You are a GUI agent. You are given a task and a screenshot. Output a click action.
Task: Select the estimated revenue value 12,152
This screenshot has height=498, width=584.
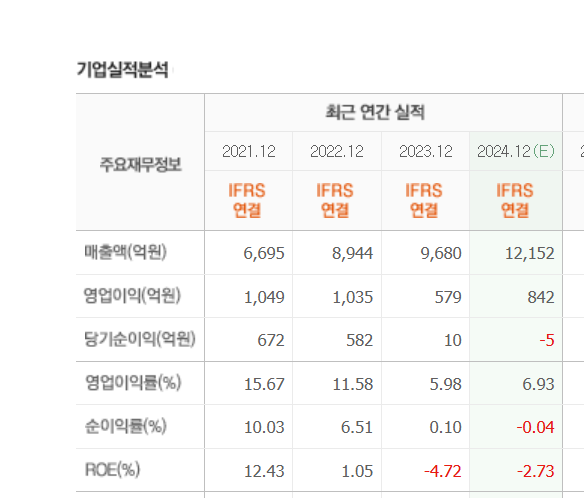pos(530,253)
